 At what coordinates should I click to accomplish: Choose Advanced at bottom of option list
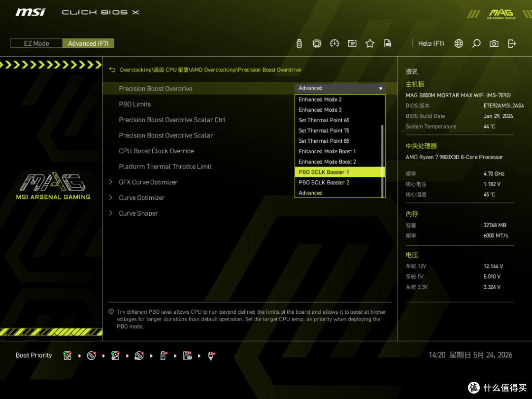click(339, 193)
